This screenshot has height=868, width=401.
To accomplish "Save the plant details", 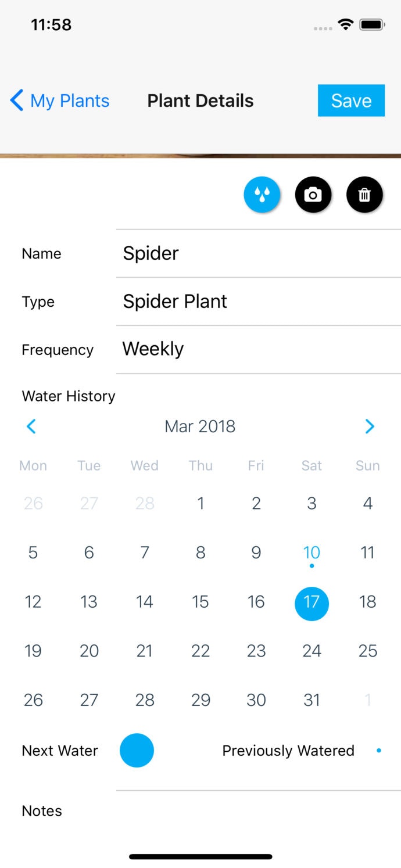I will pyautogui.click(x=351, y=101).
